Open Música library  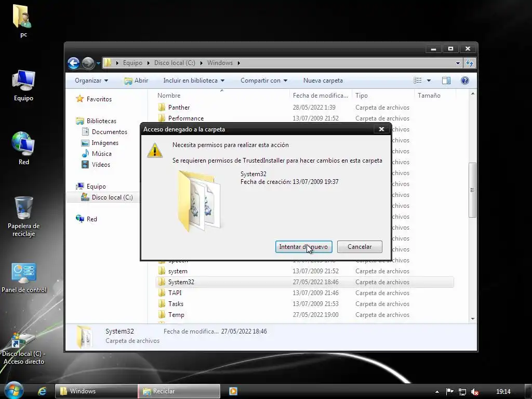pos(97,154)
